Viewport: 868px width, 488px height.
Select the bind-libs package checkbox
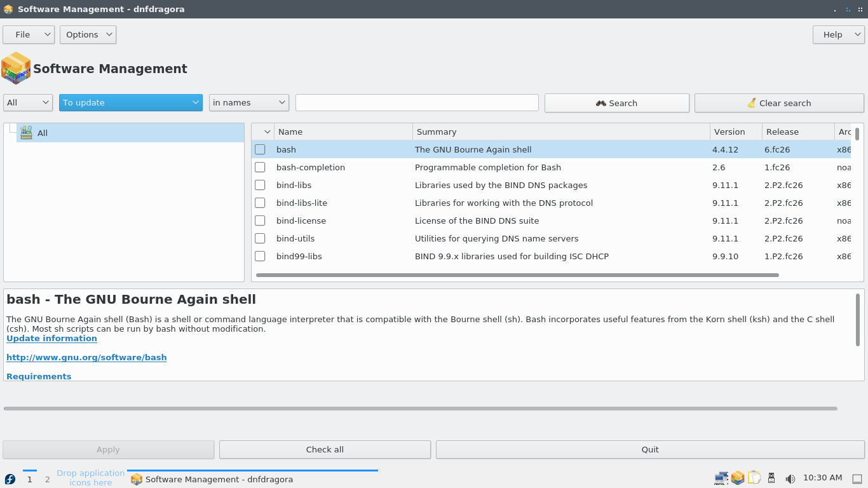[260, 185]
